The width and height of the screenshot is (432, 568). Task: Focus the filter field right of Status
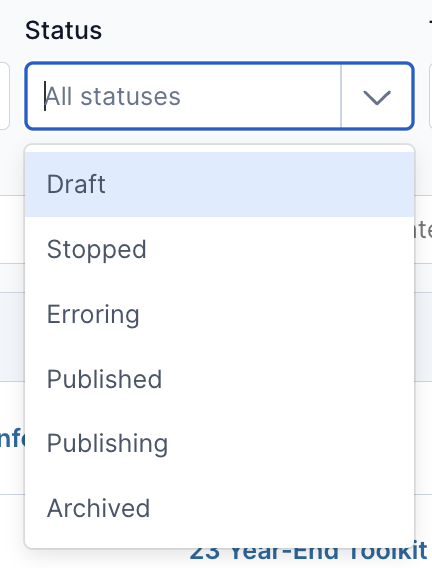(x=430, y=96)
